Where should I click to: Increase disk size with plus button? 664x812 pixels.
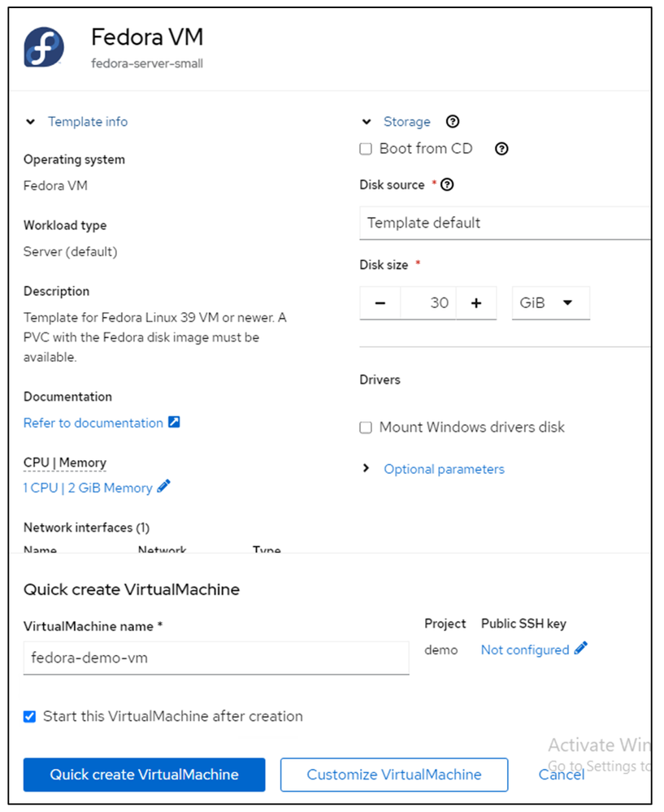coord(476,303)
